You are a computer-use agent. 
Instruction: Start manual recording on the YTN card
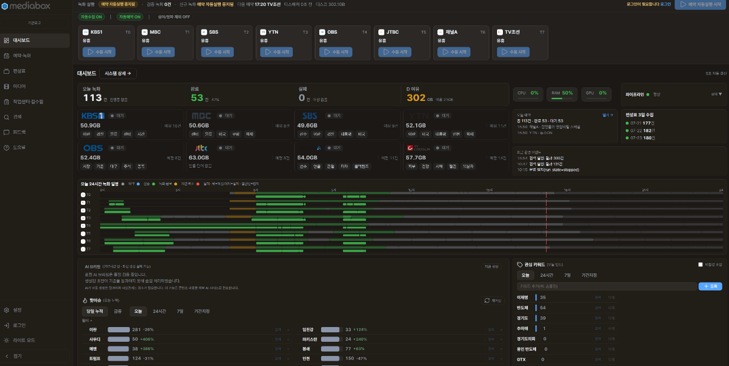point(277,52)
